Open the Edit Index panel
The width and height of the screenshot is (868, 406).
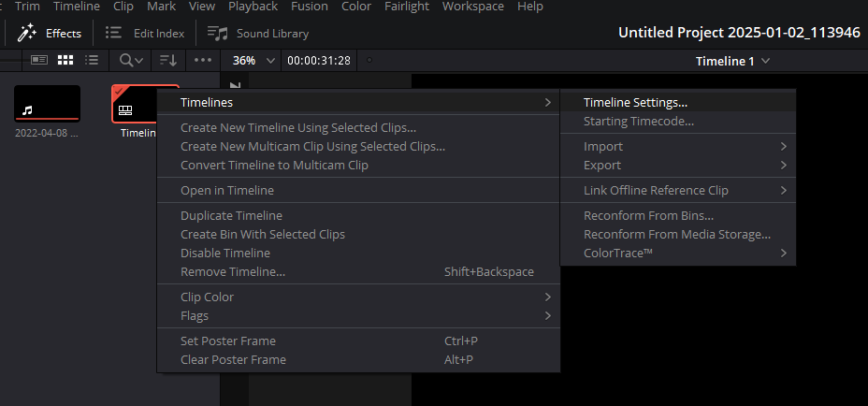click(x=145, y=33)
